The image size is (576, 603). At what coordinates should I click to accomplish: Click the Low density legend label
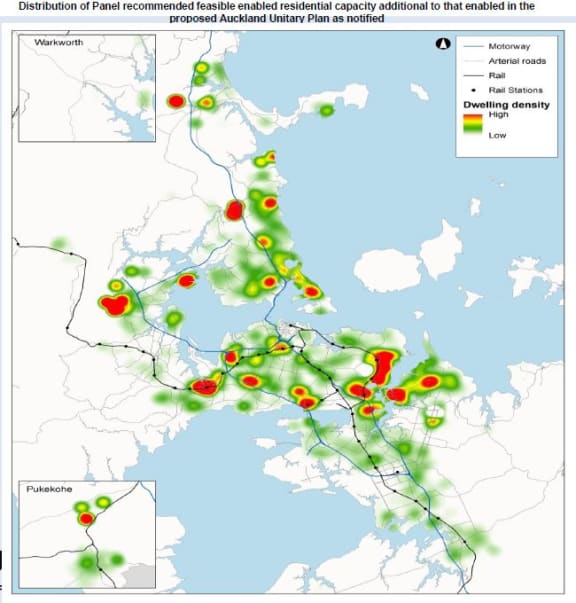[497, 135]
